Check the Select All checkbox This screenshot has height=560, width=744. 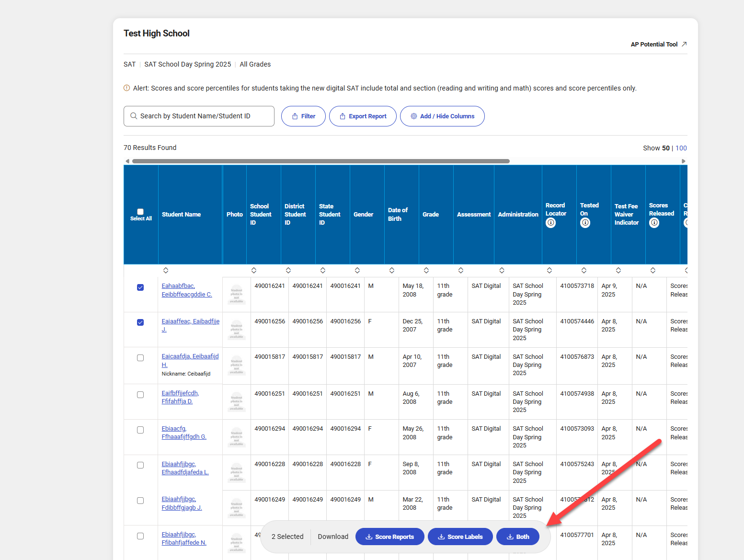click(x=140, y=212)
